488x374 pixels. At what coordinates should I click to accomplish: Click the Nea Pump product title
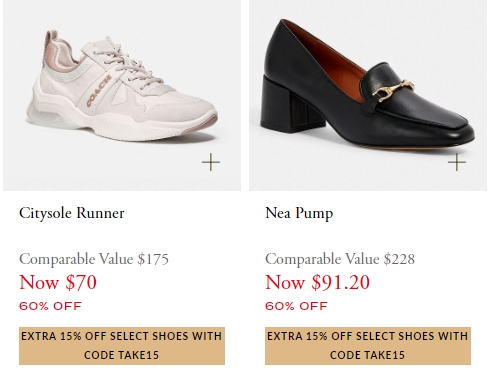[299, 213]
